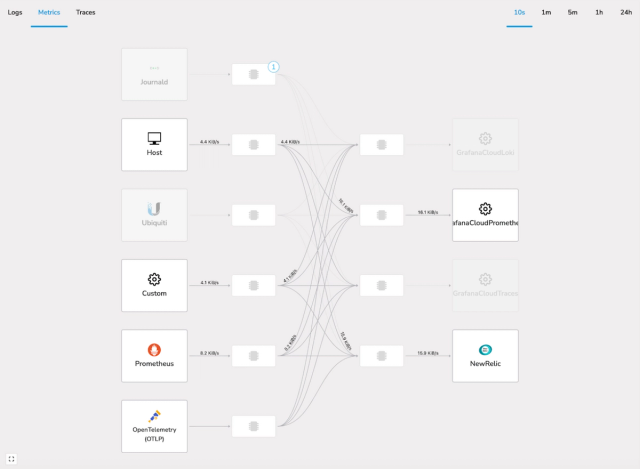
Task: Click the Journald source node
Action: [154, 74]
